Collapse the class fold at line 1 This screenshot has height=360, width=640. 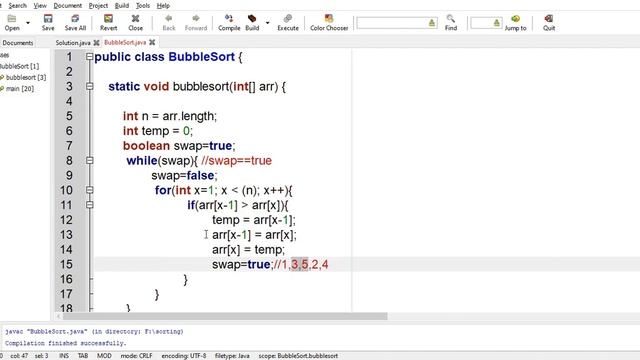point(90,57)
